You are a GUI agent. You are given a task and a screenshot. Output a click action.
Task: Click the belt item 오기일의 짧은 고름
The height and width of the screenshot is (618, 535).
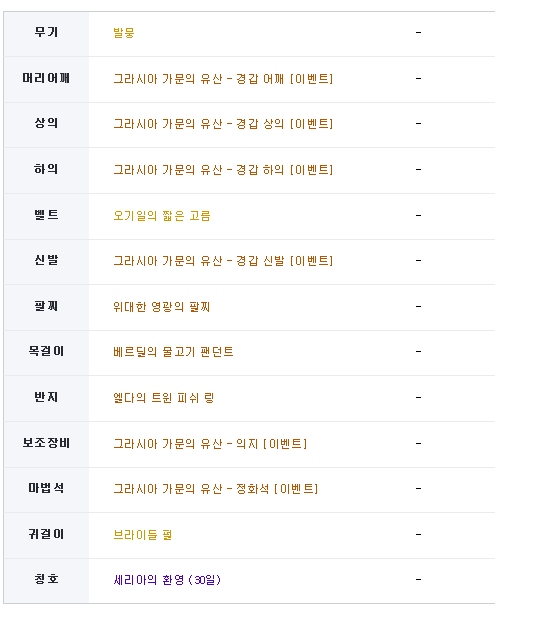pyautogui.click(x=162, y=216)
